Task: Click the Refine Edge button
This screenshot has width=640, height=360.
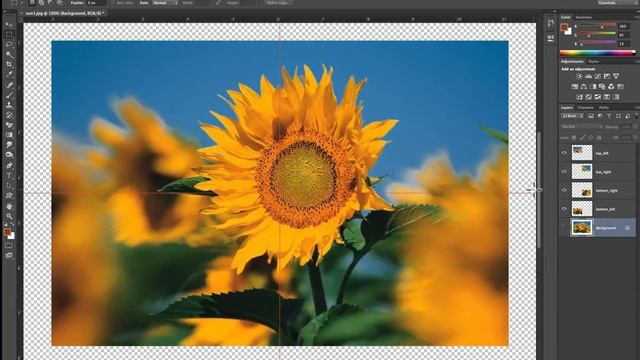Action: pyautogui.click(x=278, y=3)
